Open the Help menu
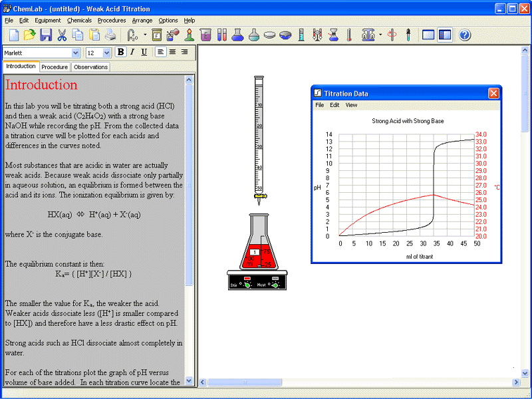The image size is (532, 399). click(x=190, y=21)
